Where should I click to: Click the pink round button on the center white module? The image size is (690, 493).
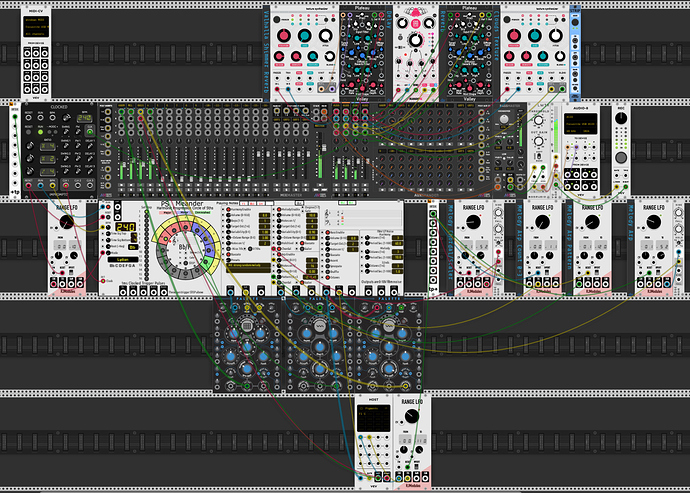point(415,23)
